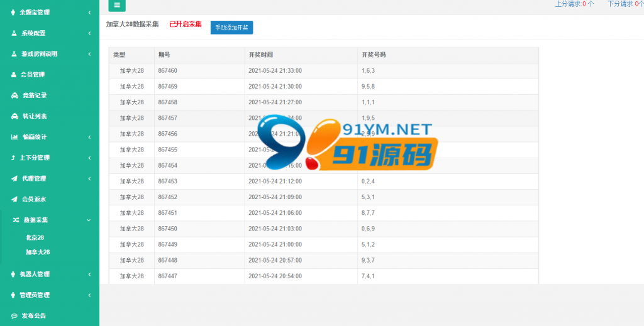The width and height of the screenshot is (644, 326).
Task: Select issue number 867459
Action: (x=167, y=87)
